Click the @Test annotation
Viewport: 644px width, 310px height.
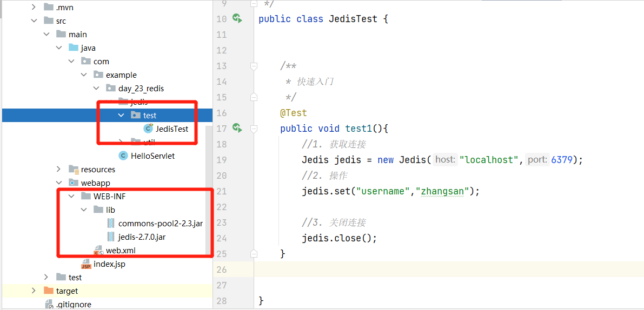point(293,113)
